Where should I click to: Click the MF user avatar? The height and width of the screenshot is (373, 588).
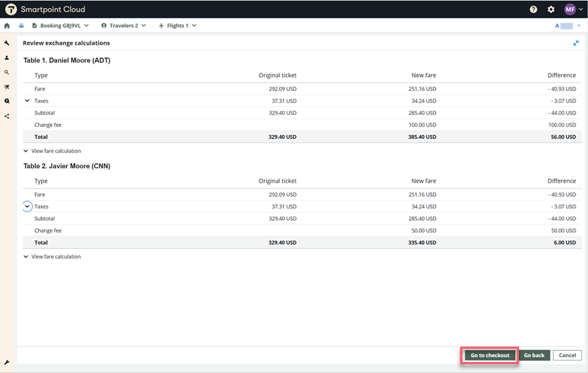coord(570,10)
